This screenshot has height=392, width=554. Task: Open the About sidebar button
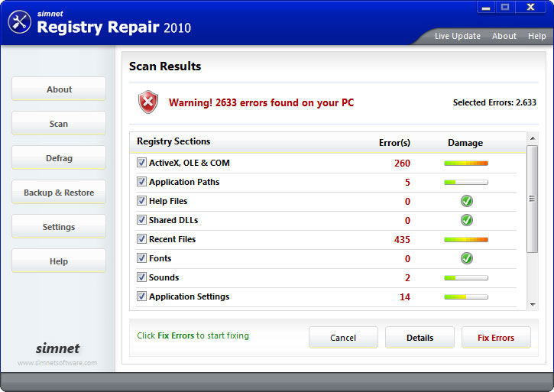59,89
